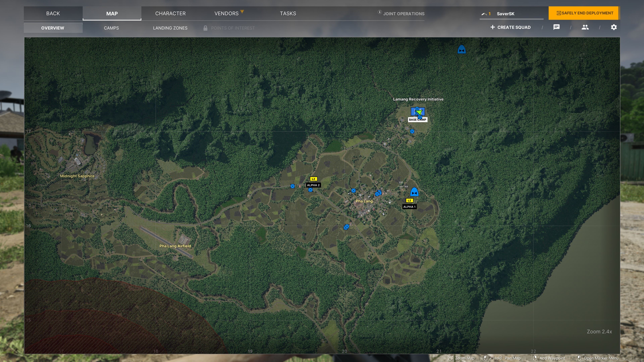The height and width of the screenshot is (362, 644).
Task: Click the blue helmet marker at map top
Action: pyautogui.click(x=462, y=49)
